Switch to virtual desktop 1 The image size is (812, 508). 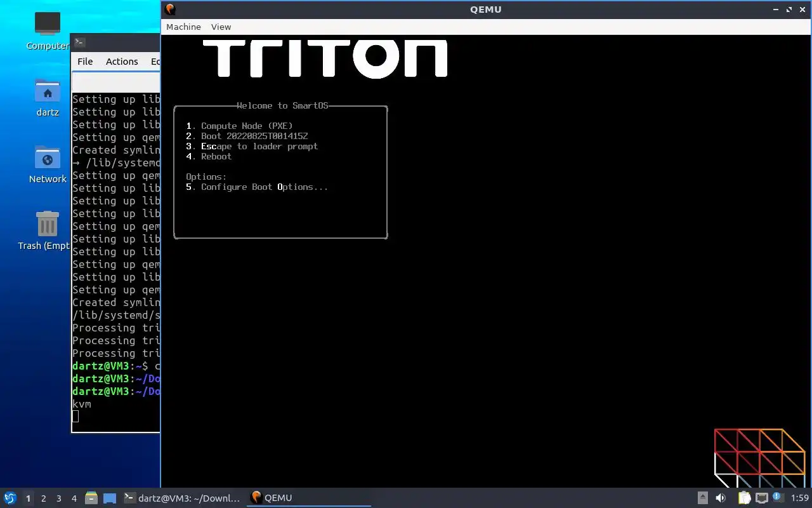(x=28, y=498)
